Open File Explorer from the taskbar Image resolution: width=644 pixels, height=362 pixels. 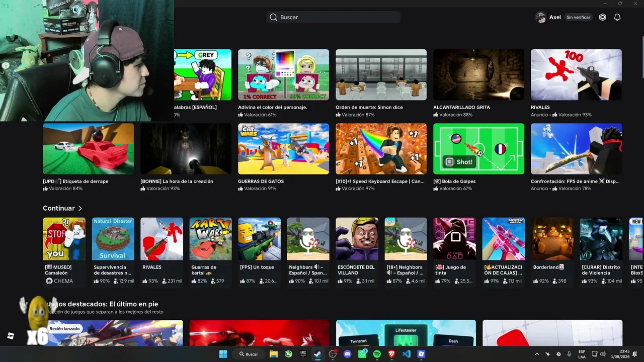[274, 354]
